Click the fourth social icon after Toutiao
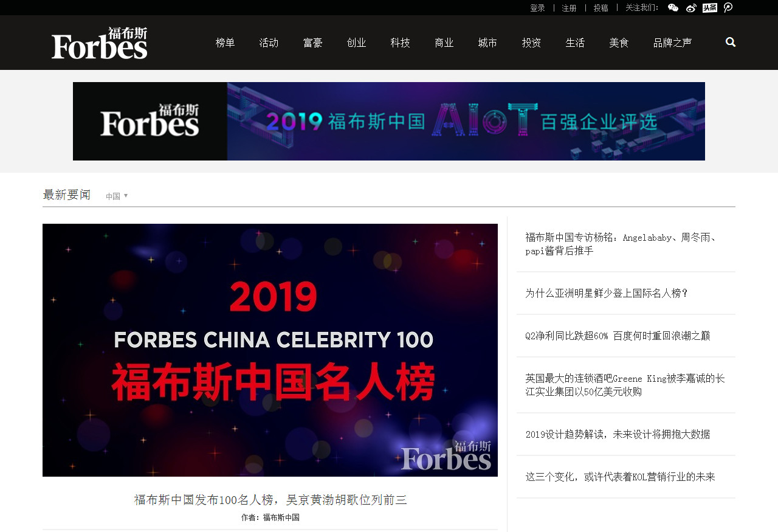This screenshot has width=778, height=532. click(x=728, y=8)
